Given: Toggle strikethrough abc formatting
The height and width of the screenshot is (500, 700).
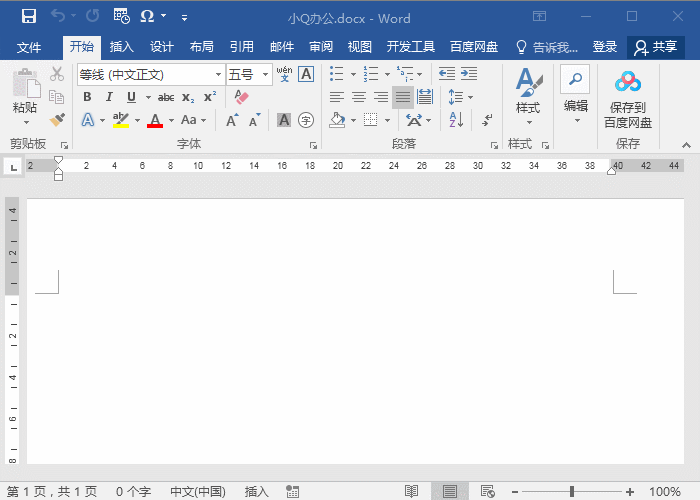Looking at the screenshot, I should click(166, 97).
